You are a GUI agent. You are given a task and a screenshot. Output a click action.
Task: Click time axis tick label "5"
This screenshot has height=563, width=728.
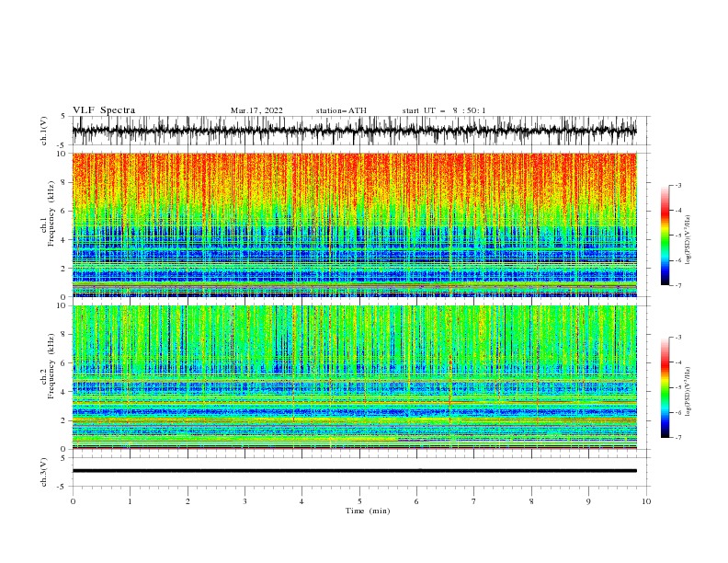coord(359,501)
